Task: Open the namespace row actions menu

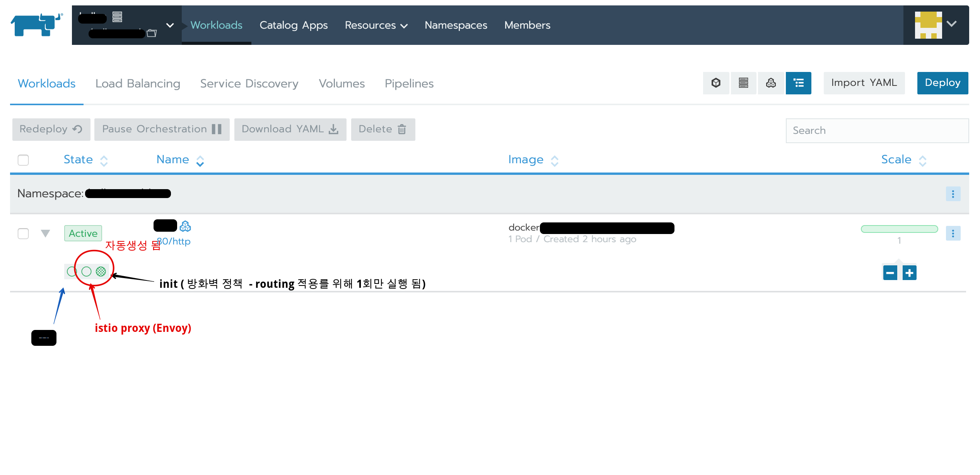Action: 953,194
